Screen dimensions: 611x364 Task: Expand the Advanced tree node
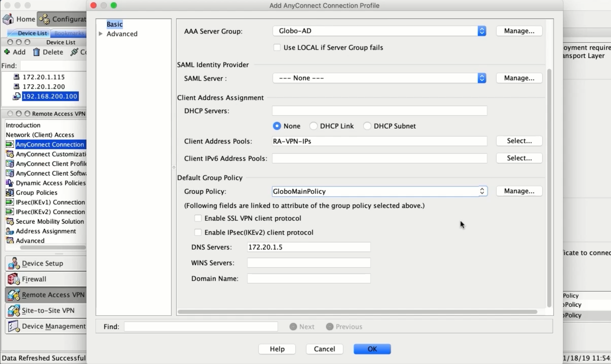pos(101,34)
